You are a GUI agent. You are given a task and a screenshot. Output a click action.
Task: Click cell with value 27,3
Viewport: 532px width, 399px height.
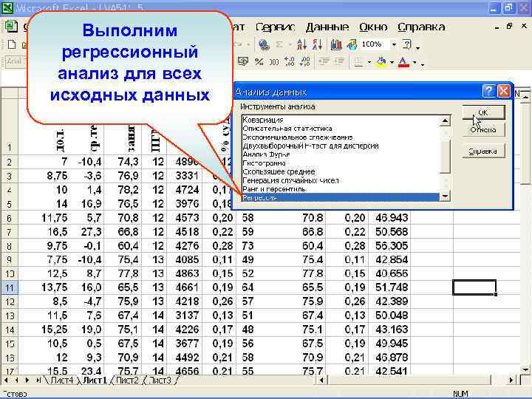[87, 232]
